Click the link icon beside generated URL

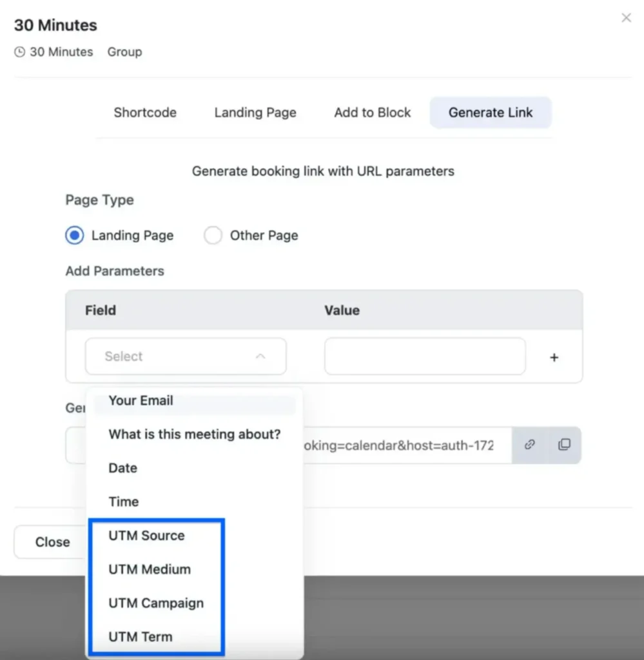[x=529, y=445]
